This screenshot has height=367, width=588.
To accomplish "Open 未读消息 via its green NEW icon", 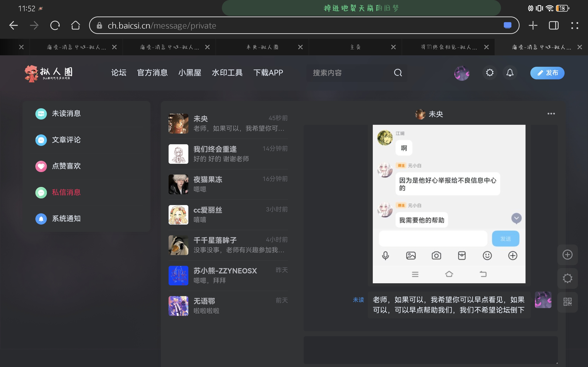I will tap(41, 114).
